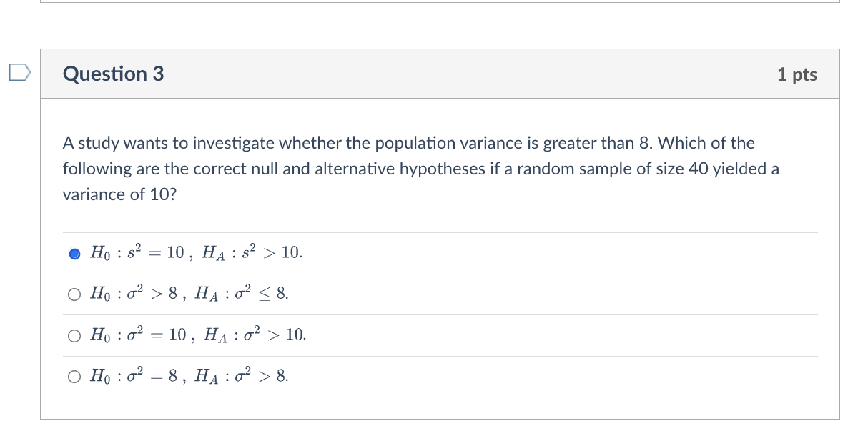Click the first line starting 'A study wants'

tap(408, 143)
